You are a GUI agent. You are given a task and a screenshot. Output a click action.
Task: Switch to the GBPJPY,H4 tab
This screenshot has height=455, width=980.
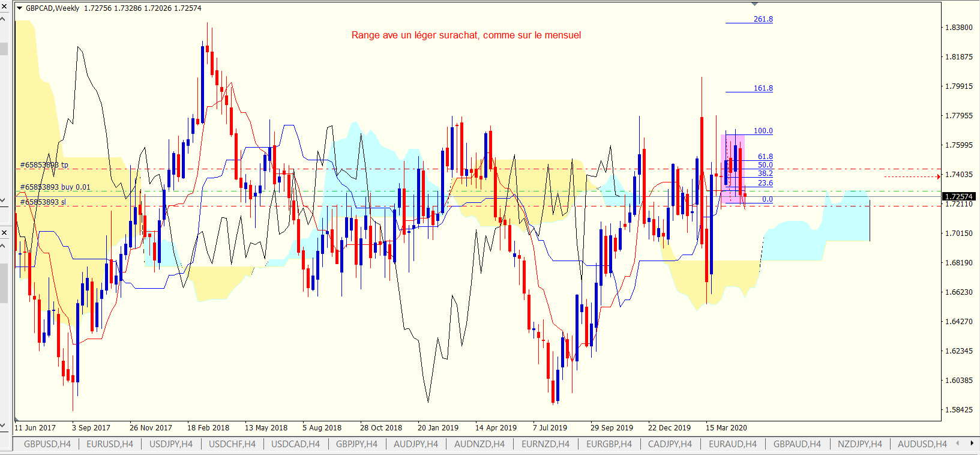(x=356, y=444)
